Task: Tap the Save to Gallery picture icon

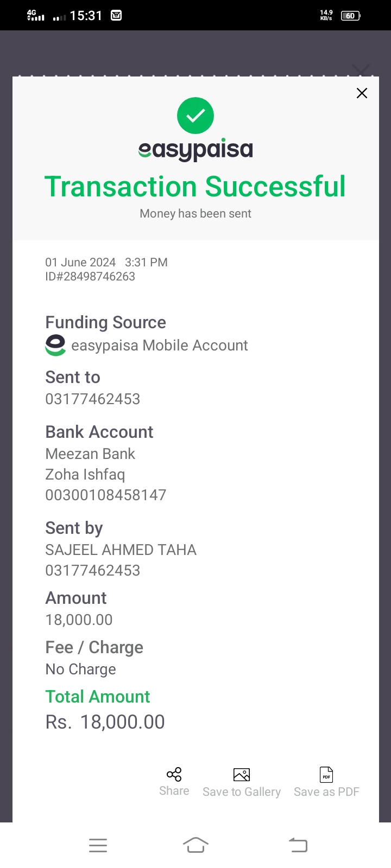Action: pyautogui.click(x=242, y=775)
